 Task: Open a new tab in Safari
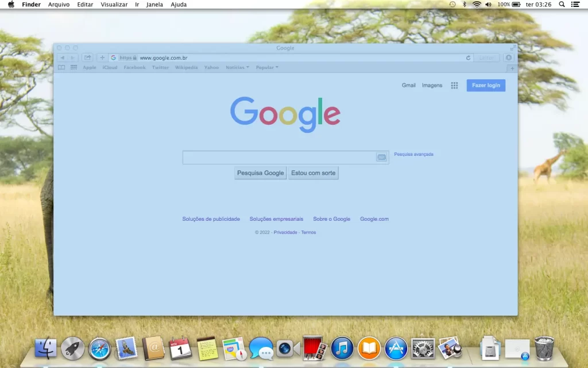click(x=512, y=68)
